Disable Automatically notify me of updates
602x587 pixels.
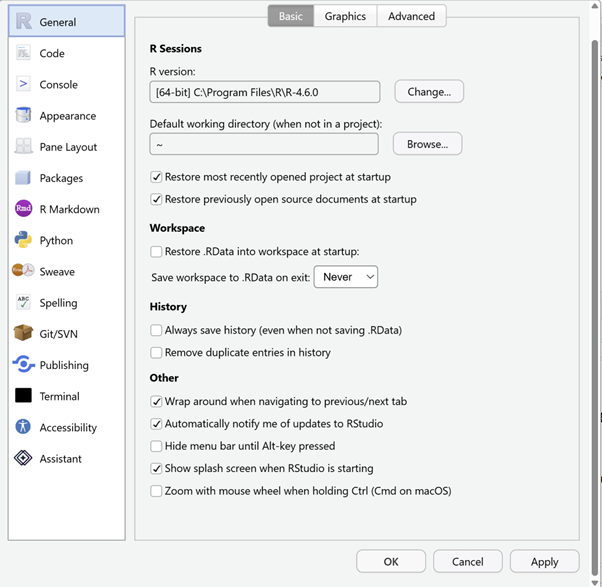pyautogui.click(x=156, y=424)
